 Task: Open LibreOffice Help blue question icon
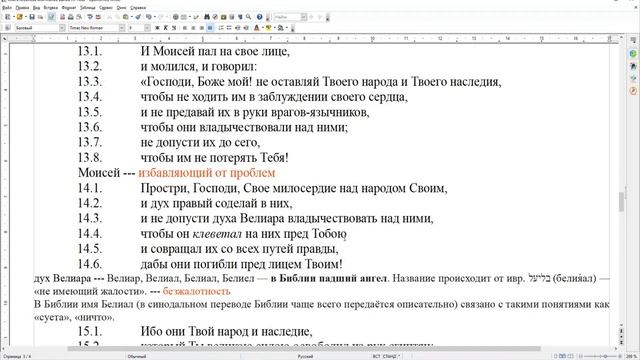(x=259, y=17)
